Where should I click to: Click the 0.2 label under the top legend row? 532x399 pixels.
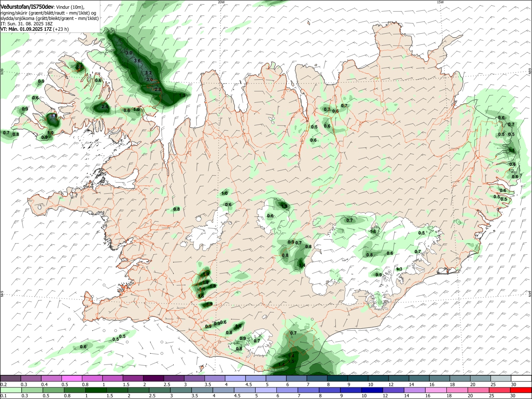pyautogui.click(x=3, y=384)
